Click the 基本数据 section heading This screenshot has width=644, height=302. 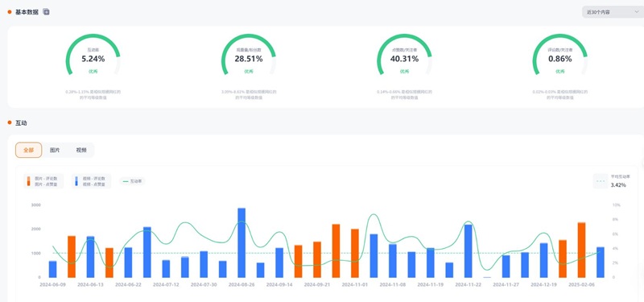click(27, 12)
